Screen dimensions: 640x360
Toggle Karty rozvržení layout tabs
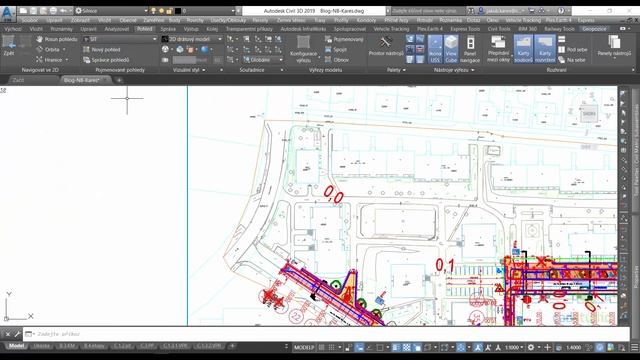(x=544, y=49)
